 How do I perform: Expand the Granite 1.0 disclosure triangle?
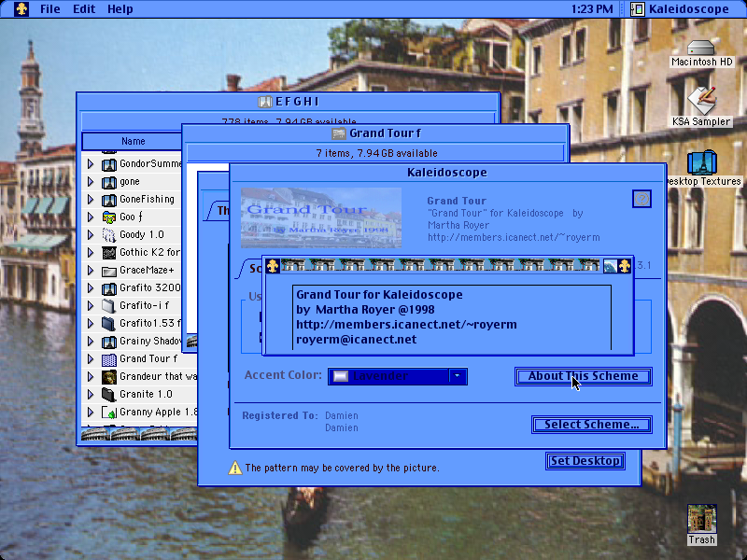click(x=91, y=394)
